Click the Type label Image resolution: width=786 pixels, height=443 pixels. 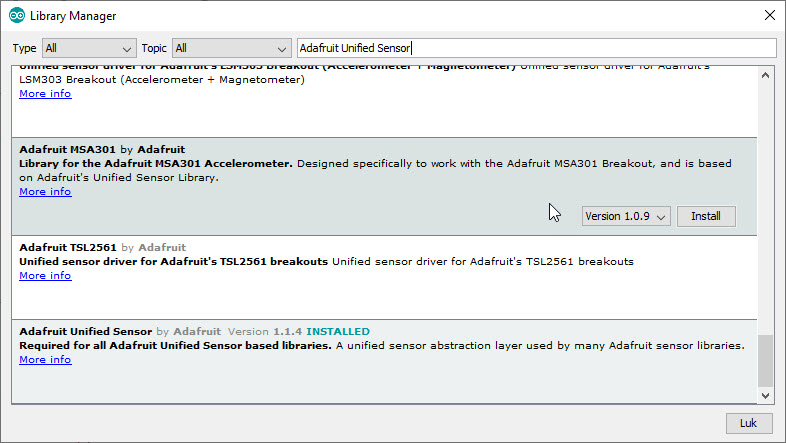pos(25,49)
